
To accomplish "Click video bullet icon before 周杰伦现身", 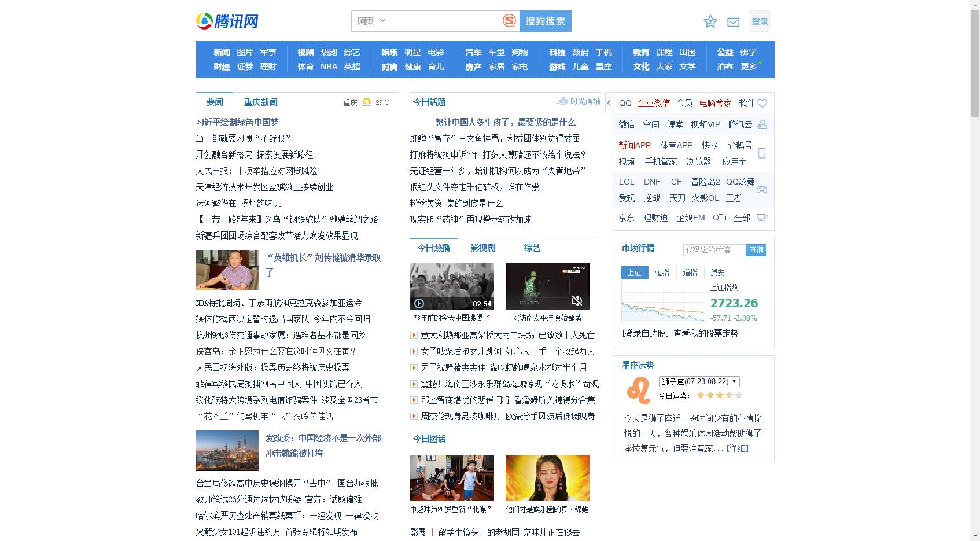I will tap(414, 416).
